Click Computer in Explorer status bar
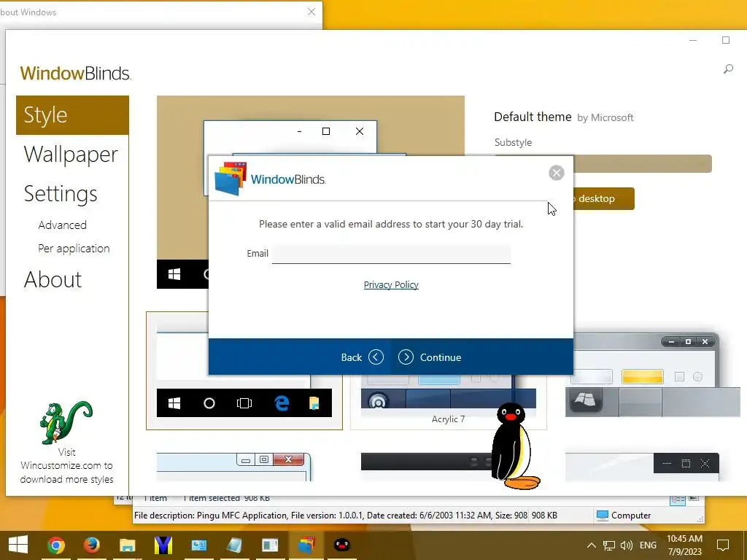 624,516
